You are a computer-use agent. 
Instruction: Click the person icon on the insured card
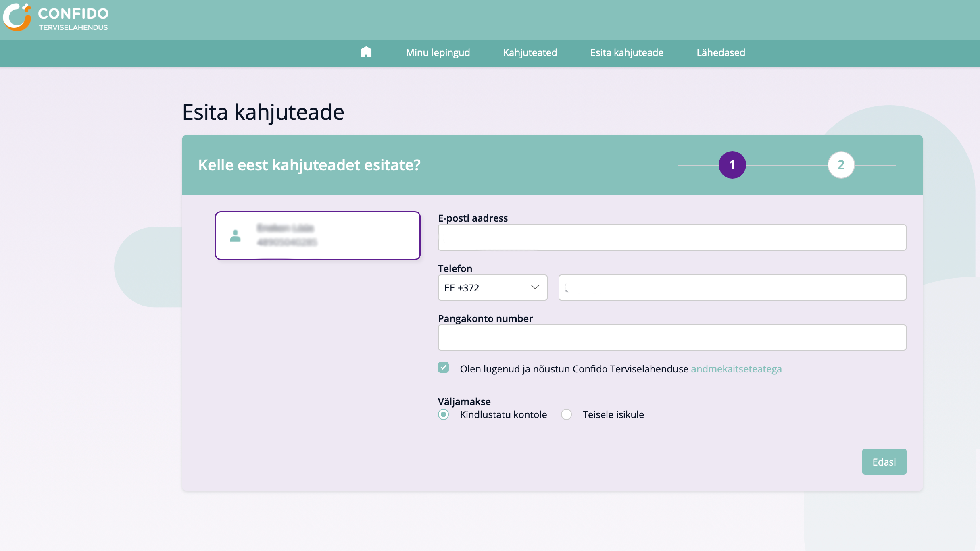tap(236, 235)
